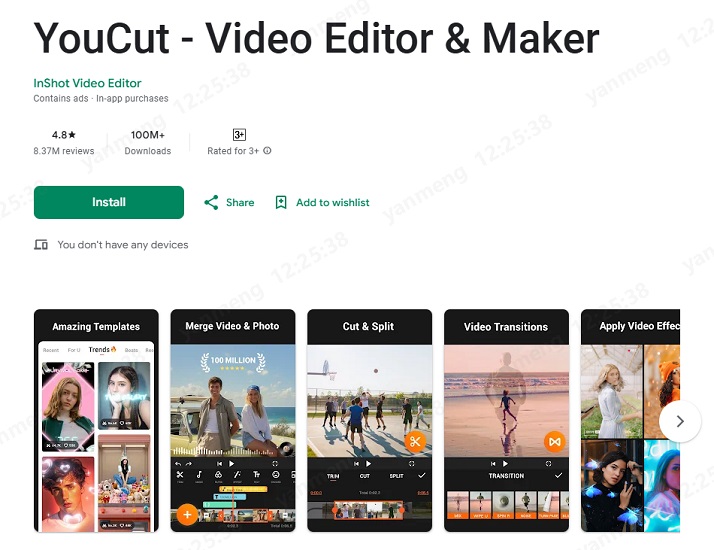
Task: Click the Share text link
Action: (x=240, y=203)
